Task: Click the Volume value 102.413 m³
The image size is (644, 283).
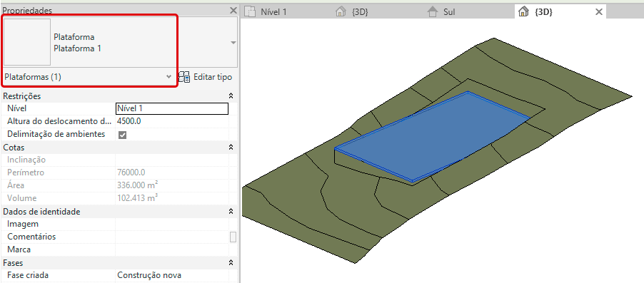Action: (x=138, y=198)
